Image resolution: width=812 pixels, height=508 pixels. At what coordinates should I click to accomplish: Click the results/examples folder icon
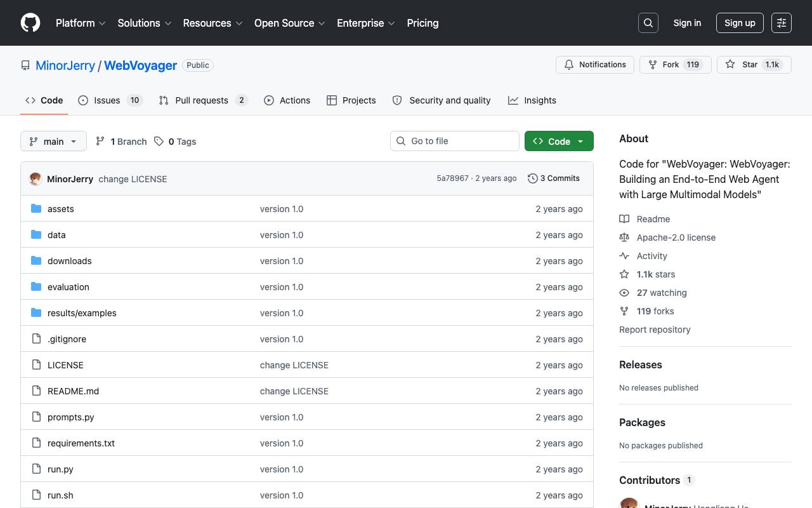click(36, 313)
